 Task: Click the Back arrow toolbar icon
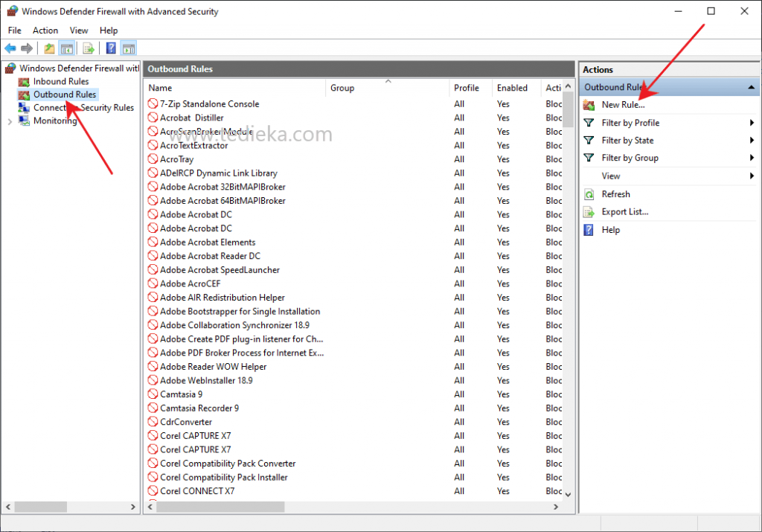coord(10,48)
